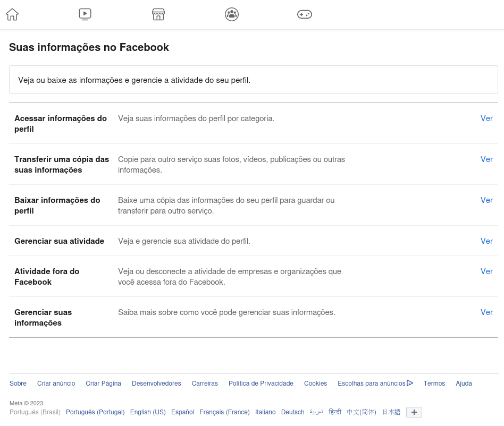Open the Marketplace storefront icon
The width and height of the screenshot is (504, 426).
[x=158, y=14]
